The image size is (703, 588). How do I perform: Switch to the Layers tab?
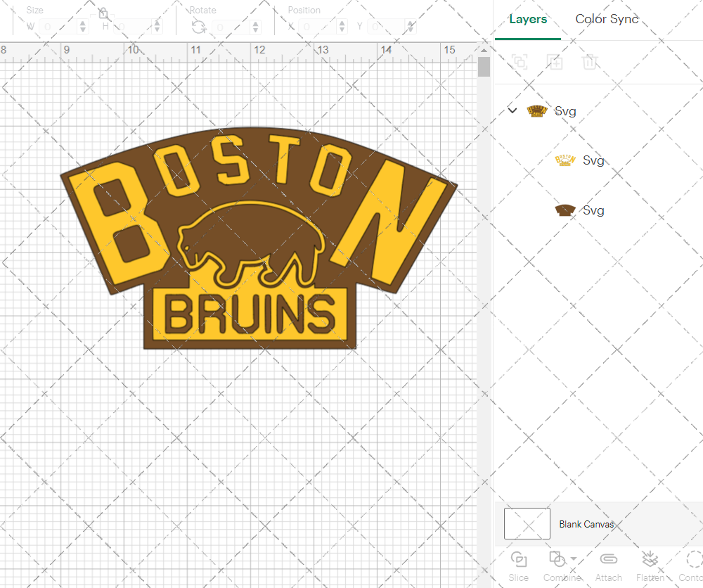coord(528,19)
